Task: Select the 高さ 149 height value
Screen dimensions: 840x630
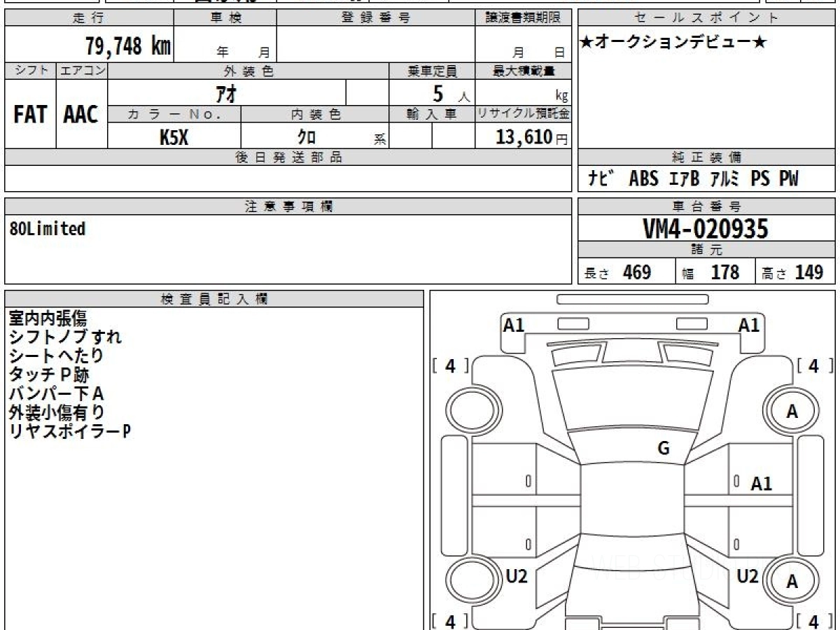Action: coord(792,272)
